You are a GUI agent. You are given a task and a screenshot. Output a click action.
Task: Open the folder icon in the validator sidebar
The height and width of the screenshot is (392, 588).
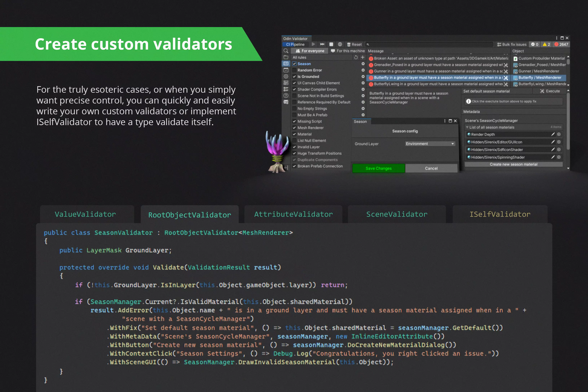tap(286, 57)
